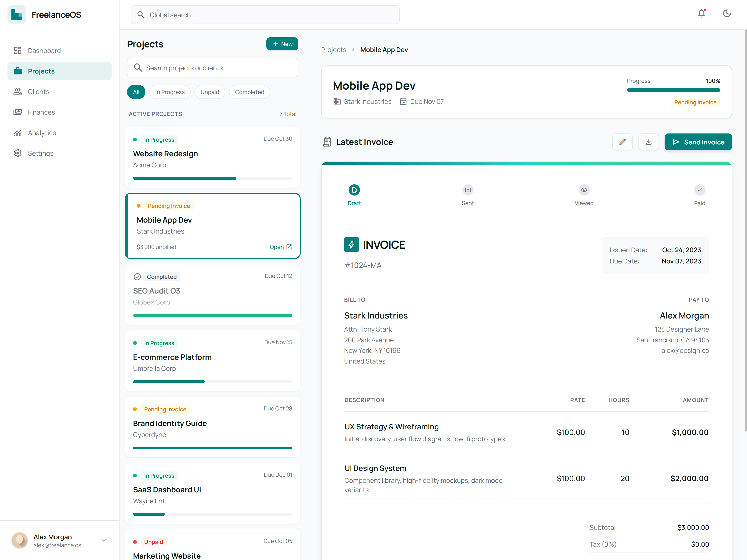The image size is (747, 560).
Task: Click the edit invoice pencil icon
Action: pos(622,142)
